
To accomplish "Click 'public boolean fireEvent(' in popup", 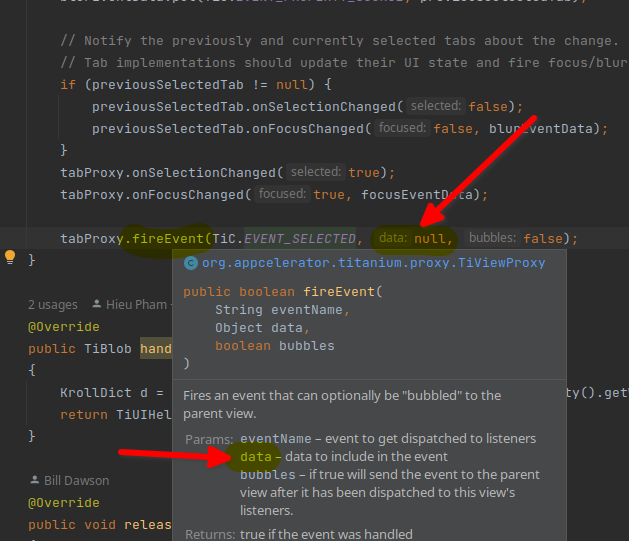I will 283,292.
